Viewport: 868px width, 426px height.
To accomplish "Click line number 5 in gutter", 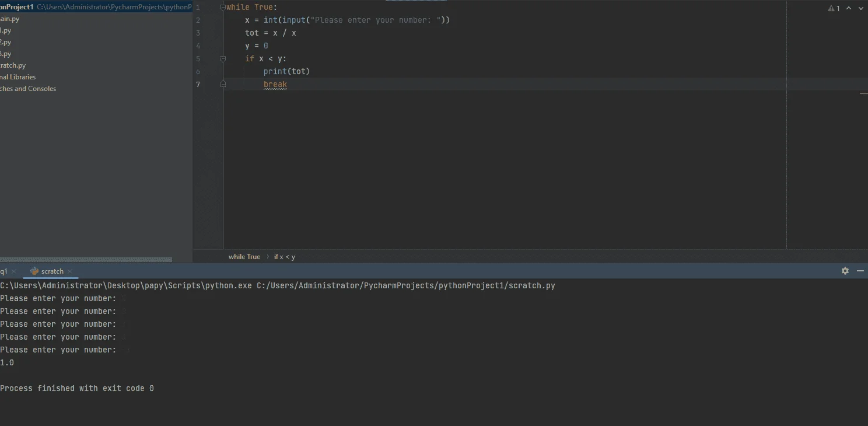I will tap(198, 58).
